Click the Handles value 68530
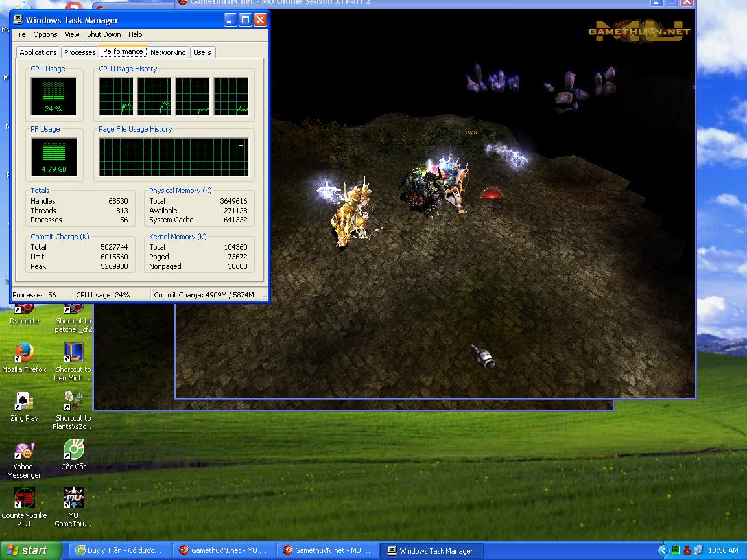This screenshot has height=560, width=747. [118, 201]
